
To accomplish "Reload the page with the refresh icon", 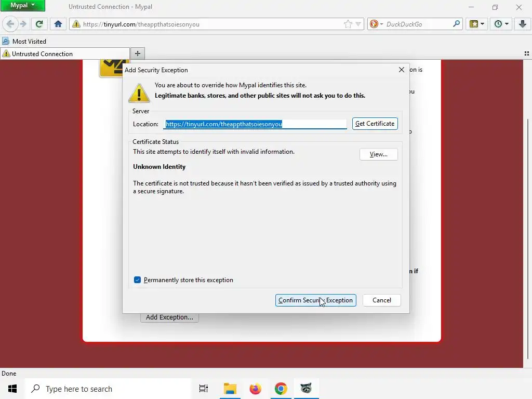I will click(39, 24).
